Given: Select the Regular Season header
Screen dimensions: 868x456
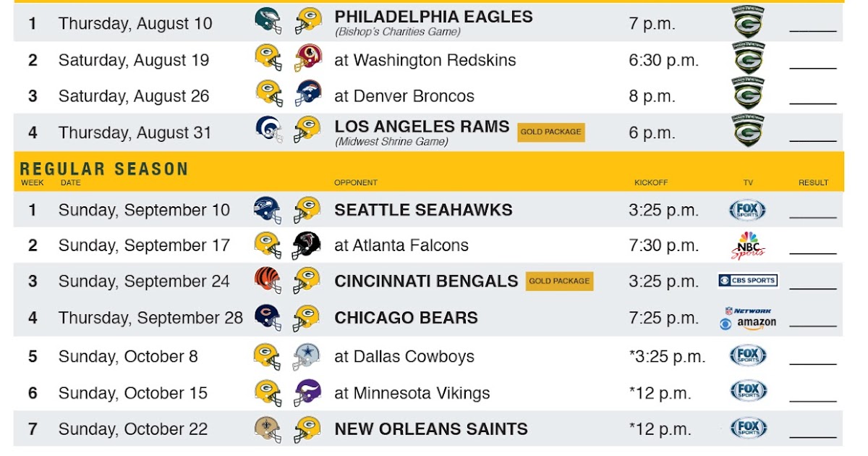Looking at the screenshot, I should 104,169.
